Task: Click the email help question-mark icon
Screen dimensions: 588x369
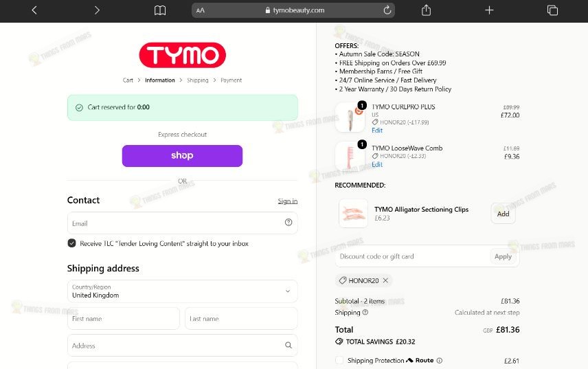Action: [x=289, y=223]
